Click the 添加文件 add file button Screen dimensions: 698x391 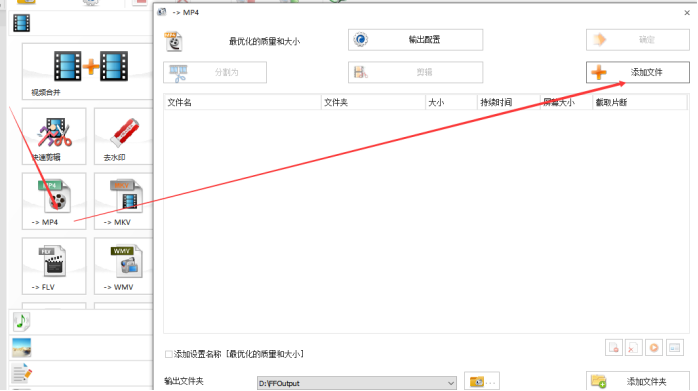[x=637, y=72]
